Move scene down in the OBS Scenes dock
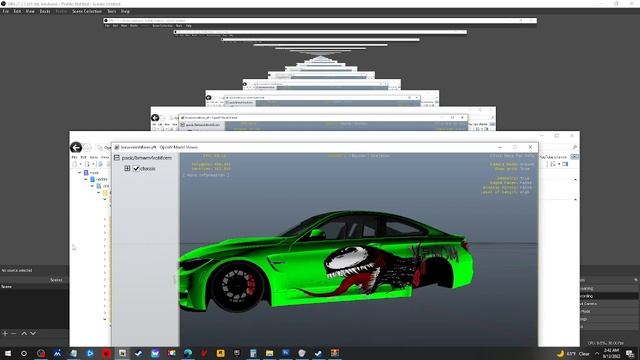This screenshot has width=640, height=360. point(33,333)
